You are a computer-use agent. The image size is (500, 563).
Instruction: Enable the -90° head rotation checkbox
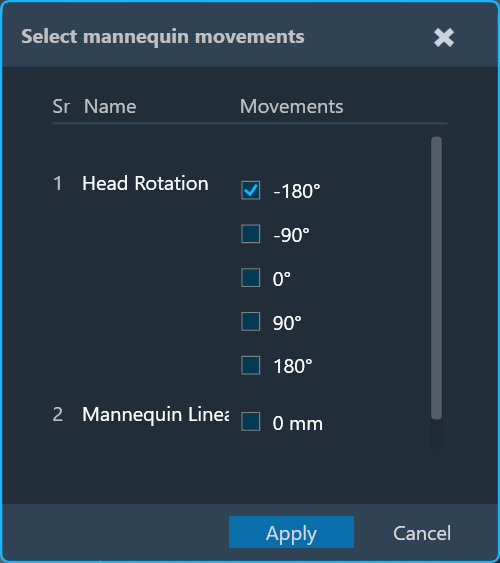(251, 234)
